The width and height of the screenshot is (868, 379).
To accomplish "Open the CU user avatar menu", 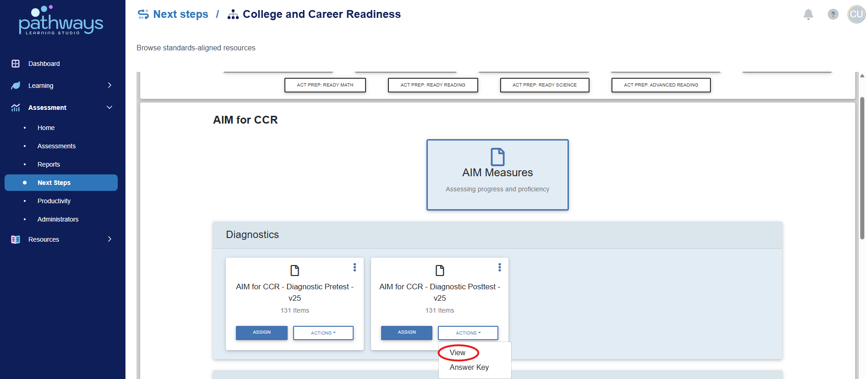I will click(856, 14).
